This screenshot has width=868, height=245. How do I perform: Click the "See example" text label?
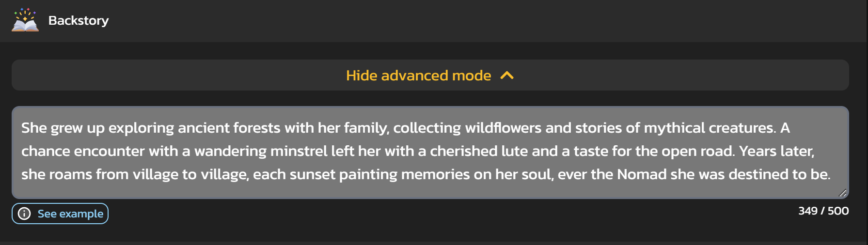tap(70, 214)
